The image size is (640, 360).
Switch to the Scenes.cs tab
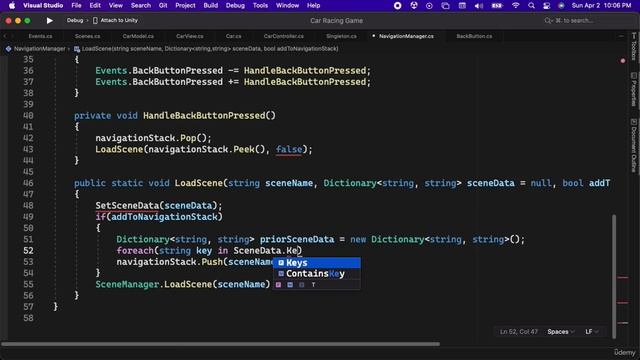pyautogui.click(x=87, y=36)
